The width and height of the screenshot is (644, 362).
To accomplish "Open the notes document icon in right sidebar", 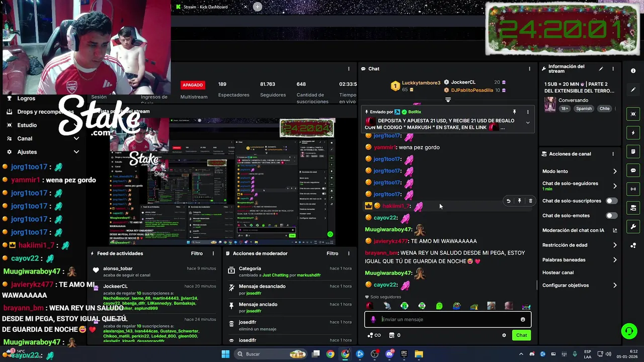I will 633,151.
